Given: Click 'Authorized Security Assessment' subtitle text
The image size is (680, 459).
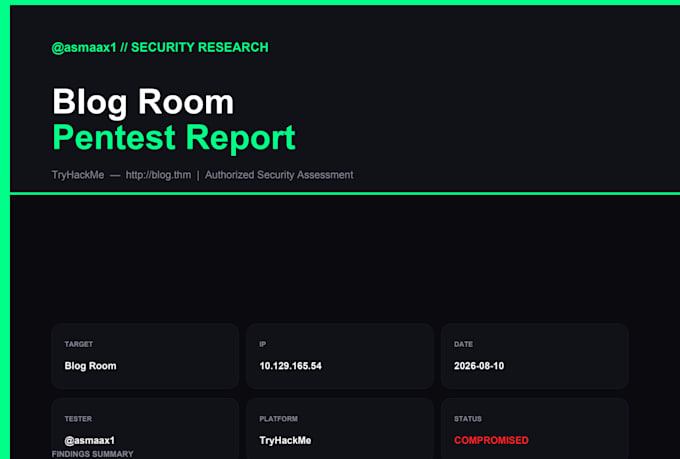Looking at the screenshot, I should [279, 175].
